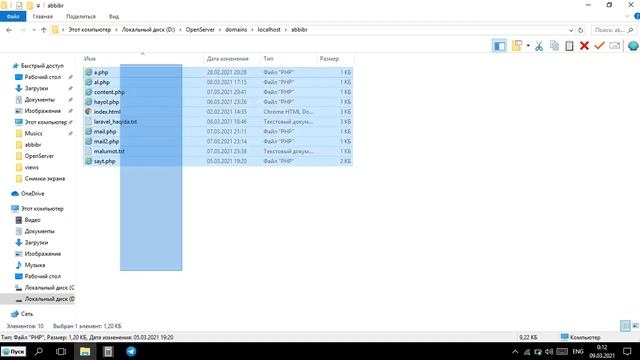Click the blue globe shell icon
The height and width of the screenshot is (360, 640).
coord(633,46)
